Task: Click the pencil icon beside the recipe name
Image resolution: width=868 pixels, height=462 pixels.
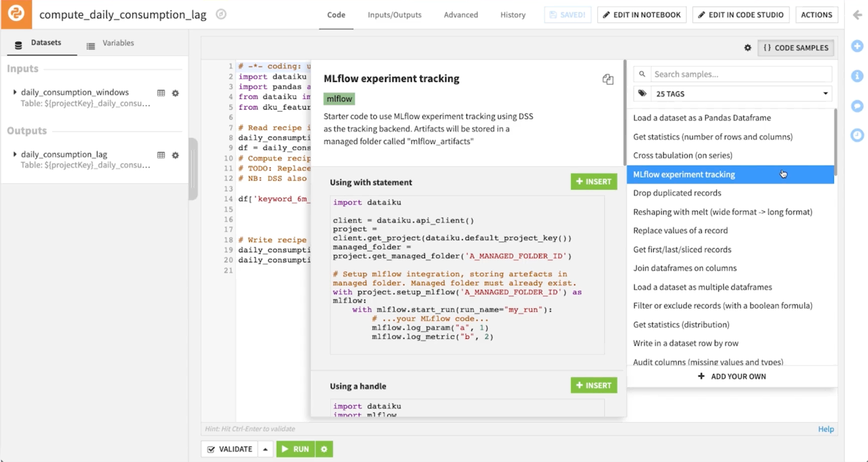Action: [221, 14]
